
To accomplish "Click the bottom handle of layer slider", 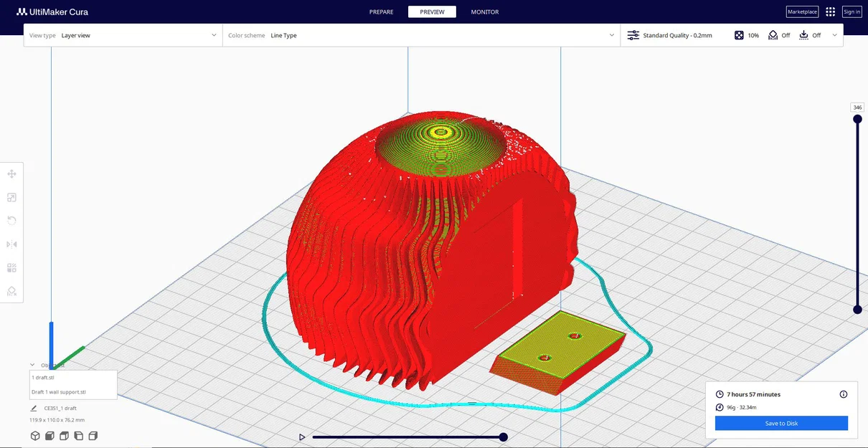I will click(x=857, y=310).
